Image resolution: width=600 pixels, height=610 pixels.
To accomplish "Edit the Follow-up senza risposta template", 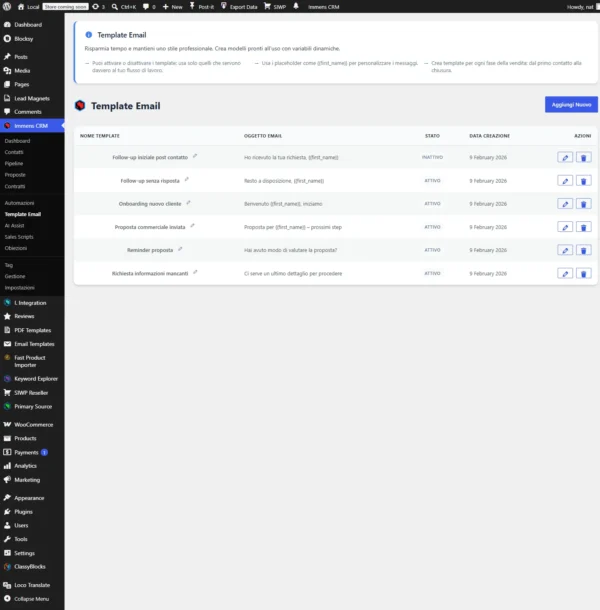I will [x=565, y=181].
